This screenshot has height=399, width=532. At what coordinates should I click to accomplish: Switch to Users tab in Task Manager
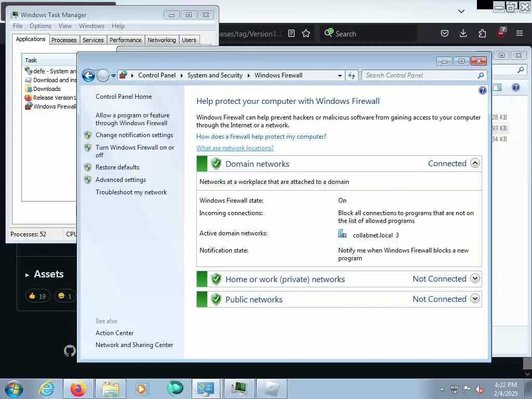click(189, 40)
